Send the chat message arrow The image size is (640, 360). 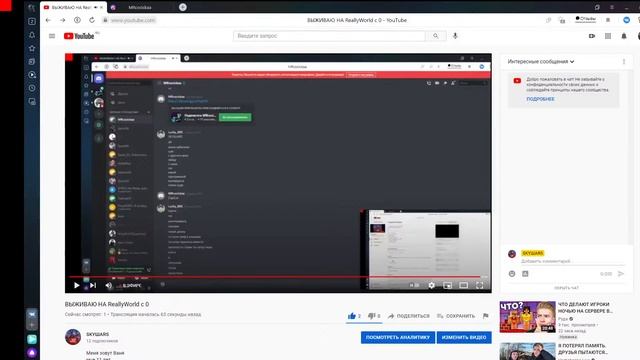tap(621, 274)
